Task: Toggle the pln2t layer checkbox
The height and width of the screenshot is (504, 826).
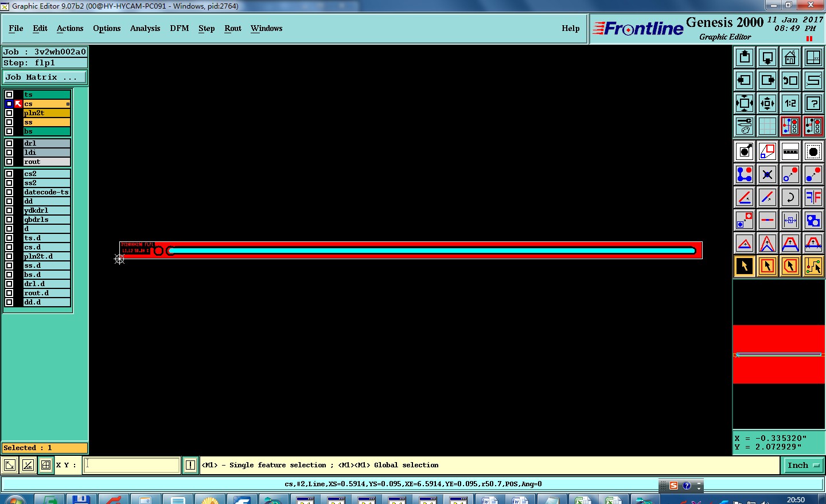Action: coord(9,113)
